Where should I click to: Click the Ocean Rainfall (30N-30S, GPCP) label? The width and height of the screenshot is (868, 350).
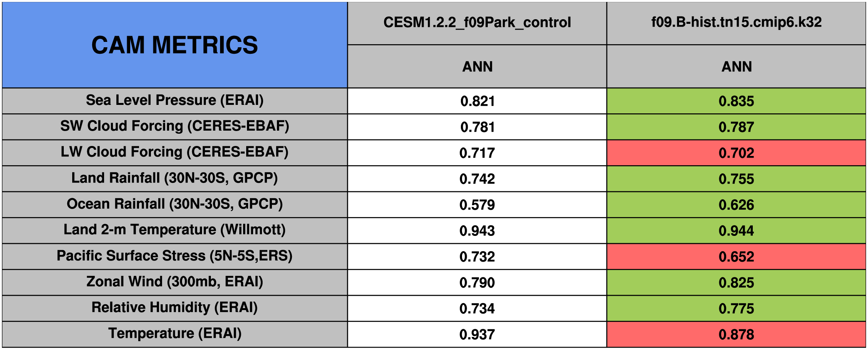click(175, 204)
